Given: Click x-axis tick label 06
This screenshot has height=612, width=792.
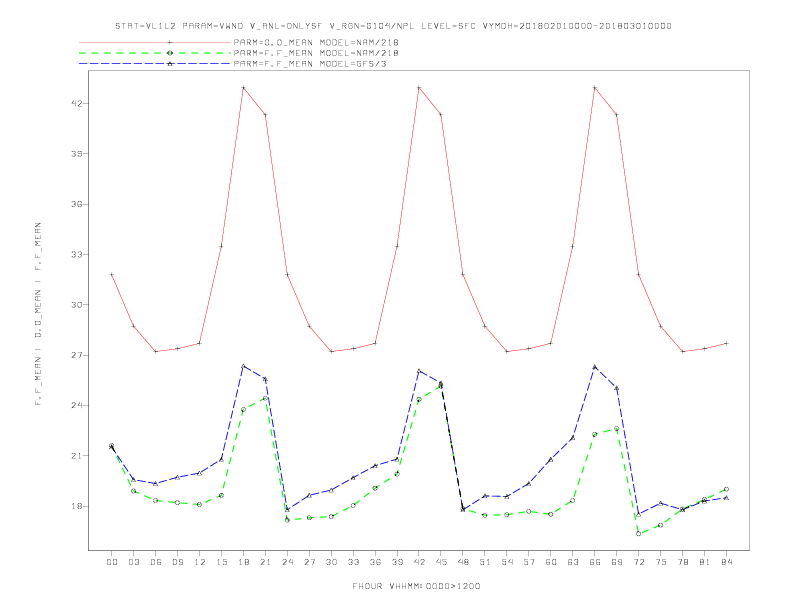Looking at the screenshot, I should (156, 562).
